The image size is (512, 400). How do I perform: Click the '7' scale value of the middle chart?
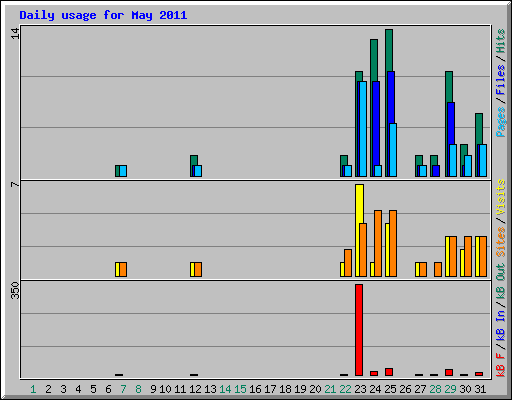coord(15,184)
